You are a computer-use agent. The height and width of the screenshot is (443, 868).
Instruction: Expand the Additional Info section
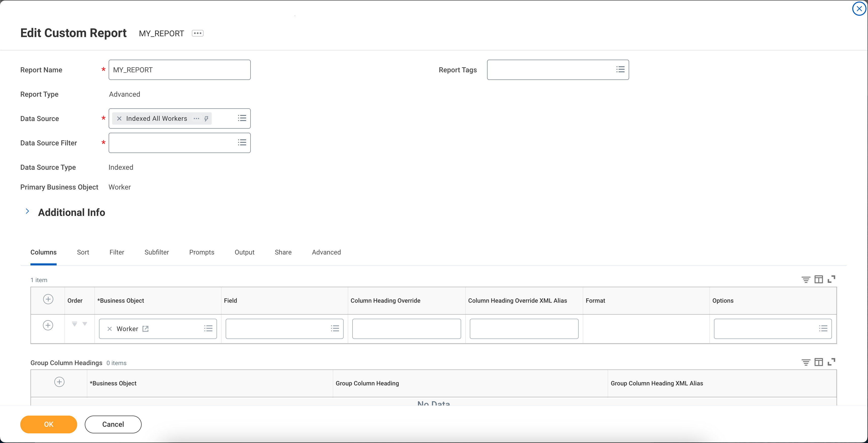pyautogui.click(x=28, y=212)
